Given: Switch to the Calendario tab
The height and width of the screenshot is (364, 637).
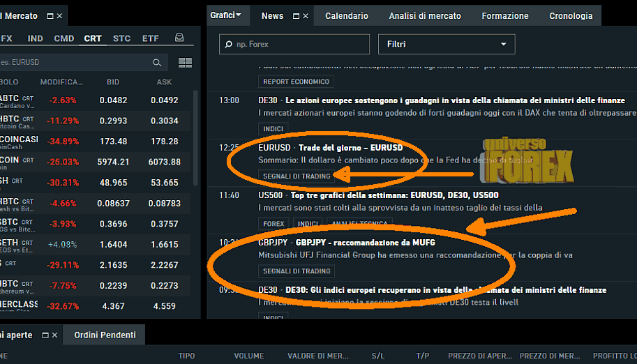Looking at the screenshot, I should click(346, 15).
